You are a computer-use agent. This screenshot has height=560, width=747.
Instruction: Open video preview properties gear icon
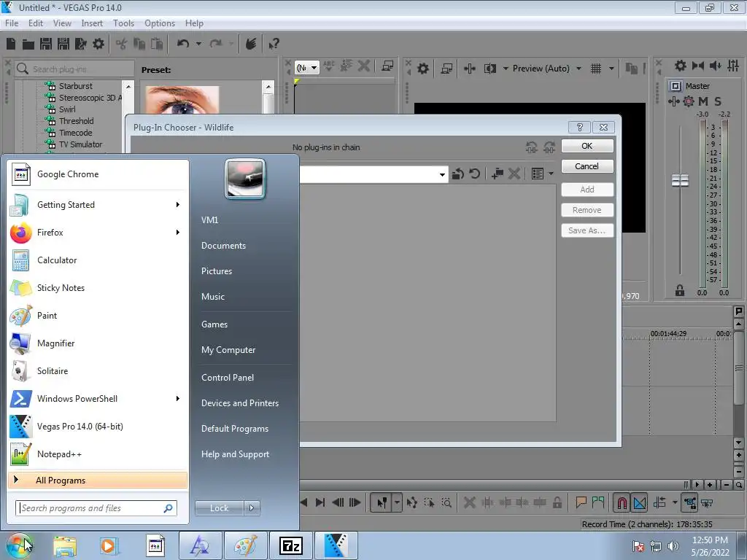click(x=422, y=69)
